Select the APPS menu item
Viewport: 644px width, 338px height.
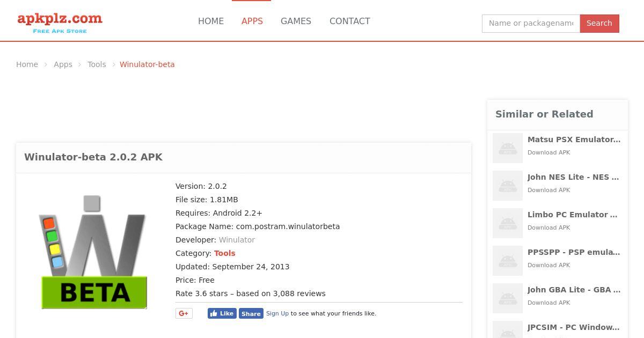pyautogui.click(x=252, y=21)
